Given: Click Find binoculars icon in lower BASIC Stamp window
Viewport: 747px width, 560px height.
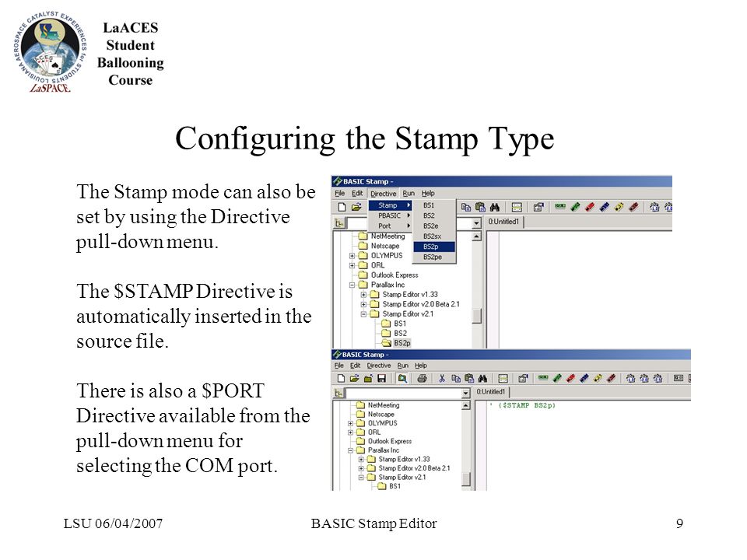Looking at the screenshot, I should click(x=482, y=379).
